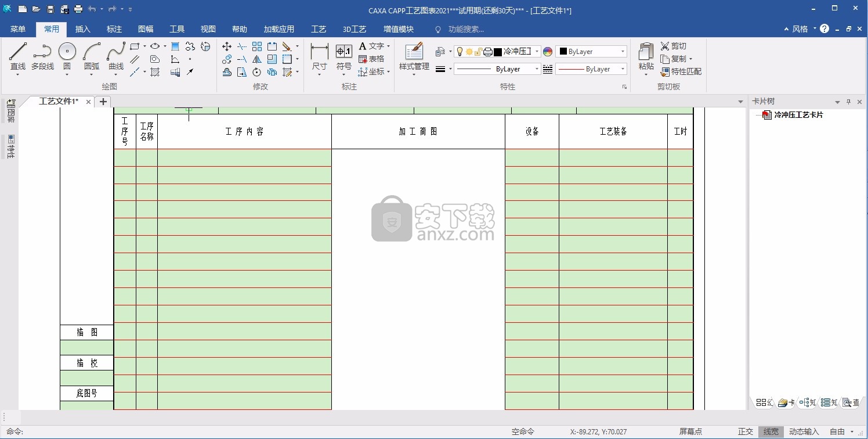Select the 直线 line tool

point(18,56)
